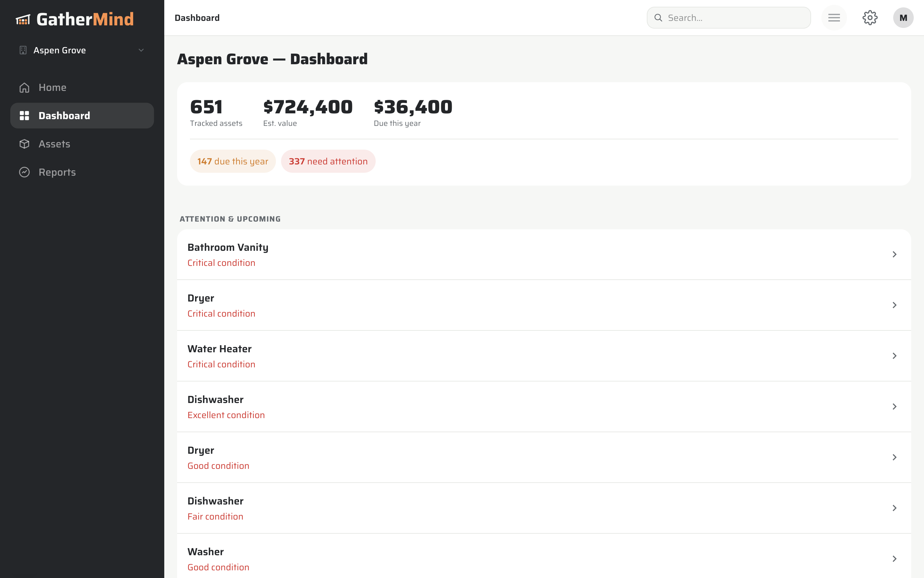Open the user avatar M menu
924x578 pixels.
click(x=903, y=18)
